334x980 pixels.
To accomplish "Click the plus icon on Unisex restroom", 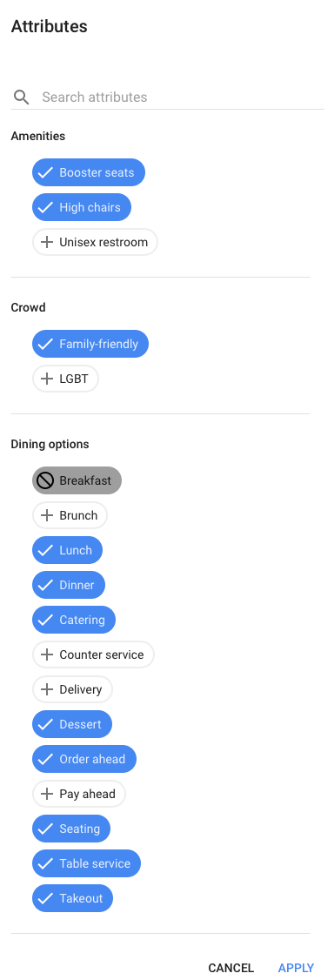I will (x=46, y=242).
